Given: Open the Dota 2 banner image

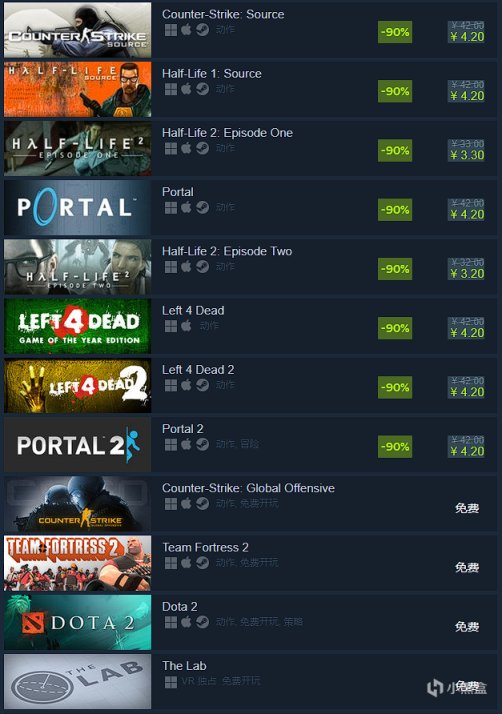Looking at the screenshot, I should pos(77,622).
